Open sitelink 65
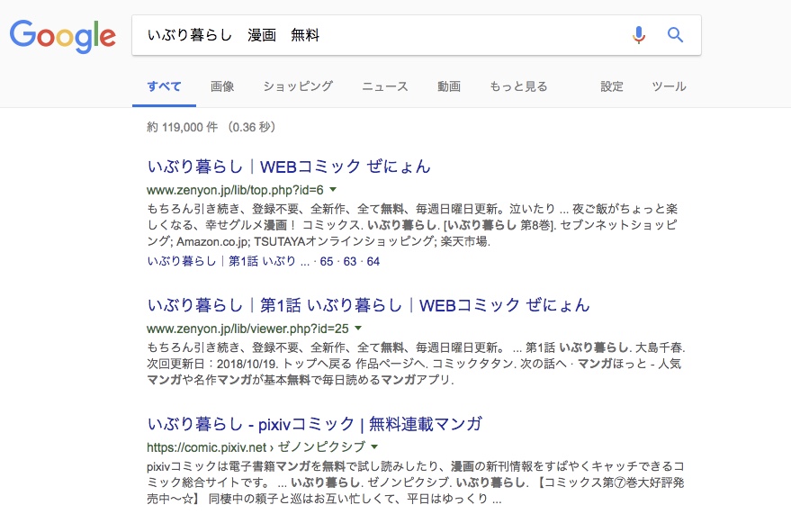 [327, 261]
